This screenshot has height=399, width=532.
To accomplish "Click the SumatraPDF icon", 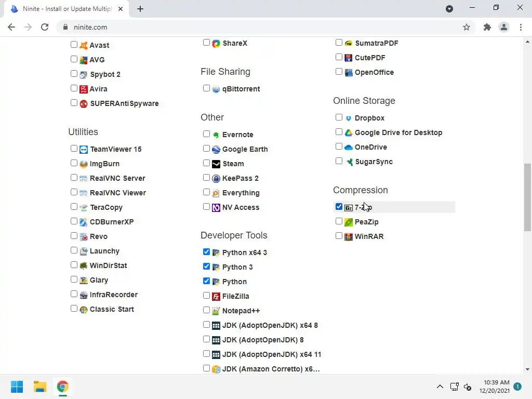I will pyautogui.click(x=349, y=43).
